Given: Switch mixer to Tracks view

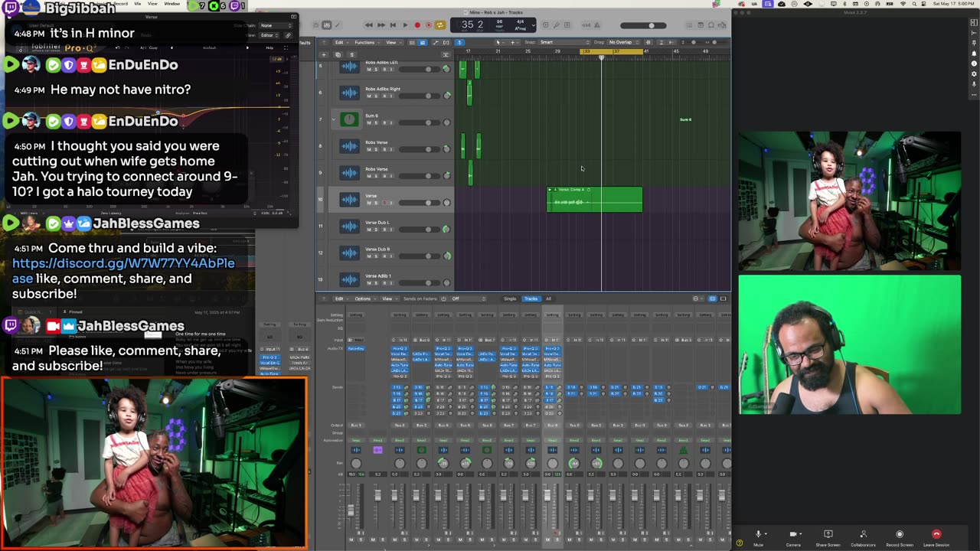Looking at the screenshot, I should pyautogui.click(x=531, y=298).
